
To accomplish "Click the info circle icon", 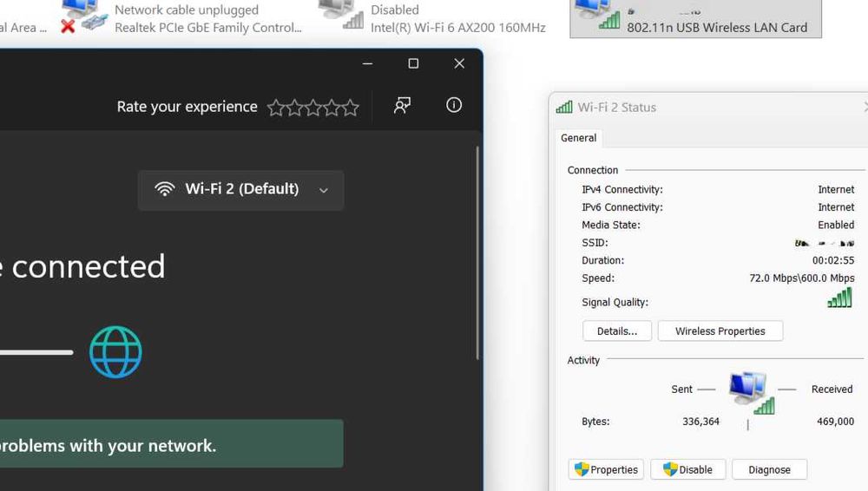I will (x=454, y=105).
